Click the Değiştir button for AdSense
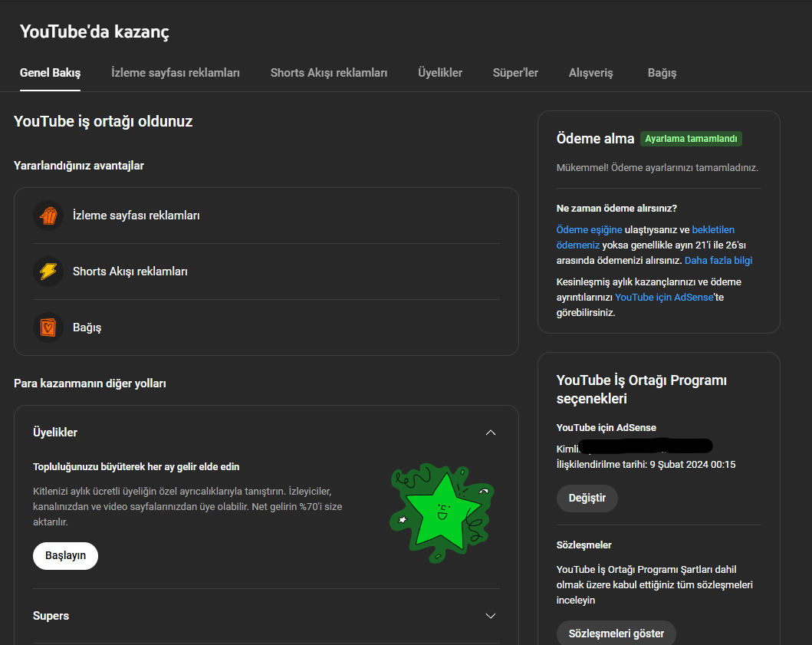Image resolution: width=812 pixels, height=645 pixels. pyautogui.click(x=587, y=499)
